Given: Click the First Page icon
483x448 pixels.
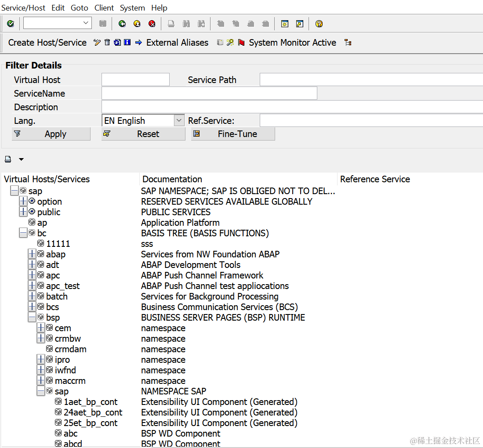Looking at the screenshot, I should pos(221,24).
